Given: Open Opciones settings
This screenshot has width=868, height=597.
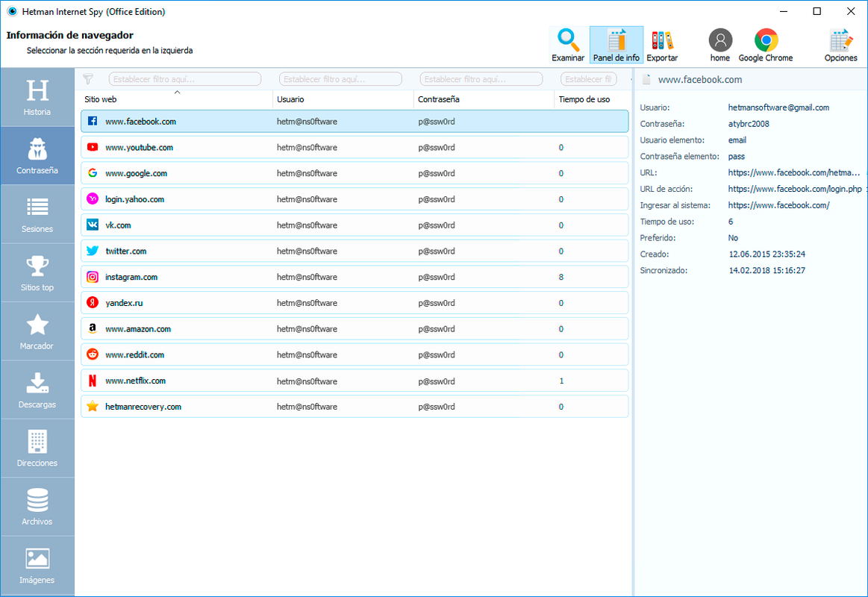Looking at the screenshot, I should click(840, 45).
